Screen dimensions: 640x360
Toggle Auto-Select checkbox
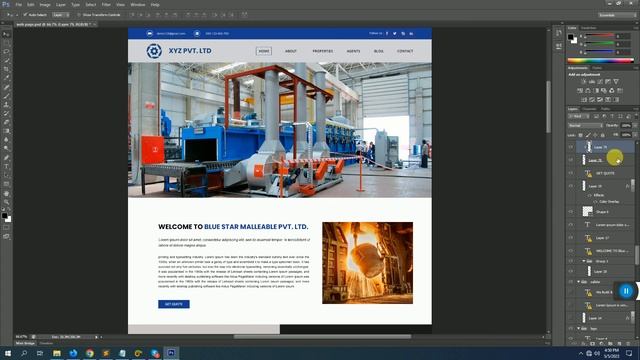coord(25,15)
